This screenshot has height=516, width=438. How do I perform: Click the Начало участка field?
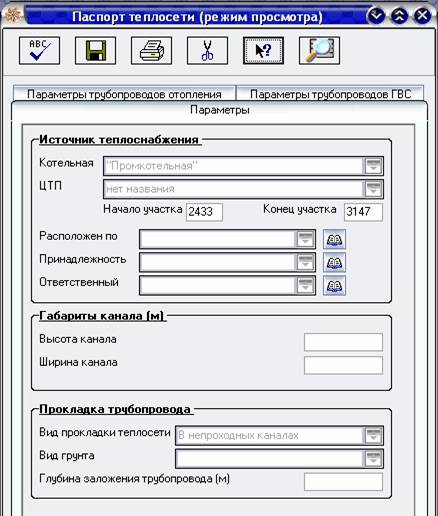[204, 212]
